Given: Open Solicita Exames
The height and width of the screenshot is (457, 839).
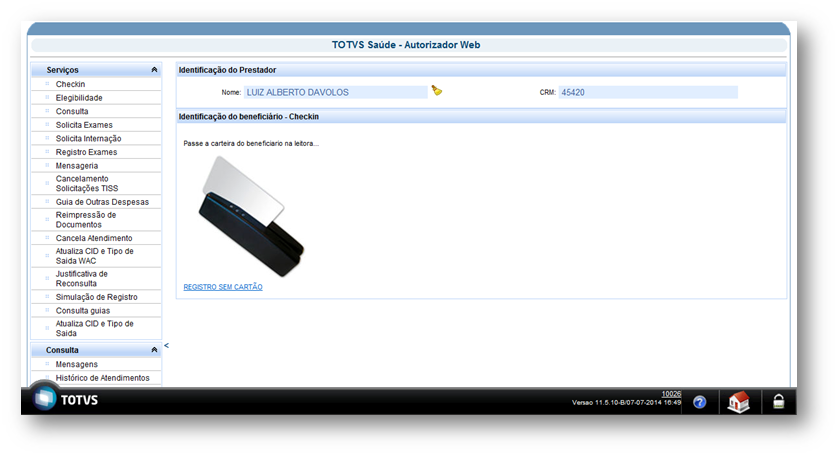Looking at the screenshot, I should point(84,125).
